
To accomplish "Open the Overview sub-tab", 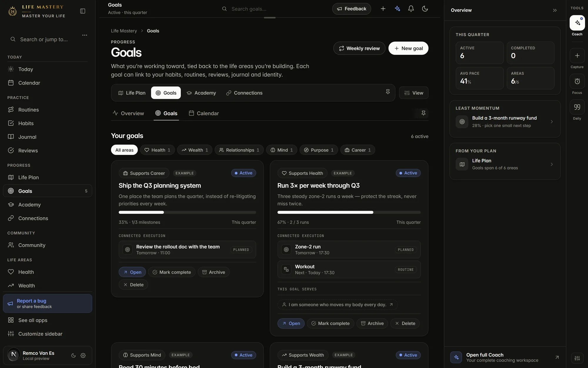I will tap(128, 113).
